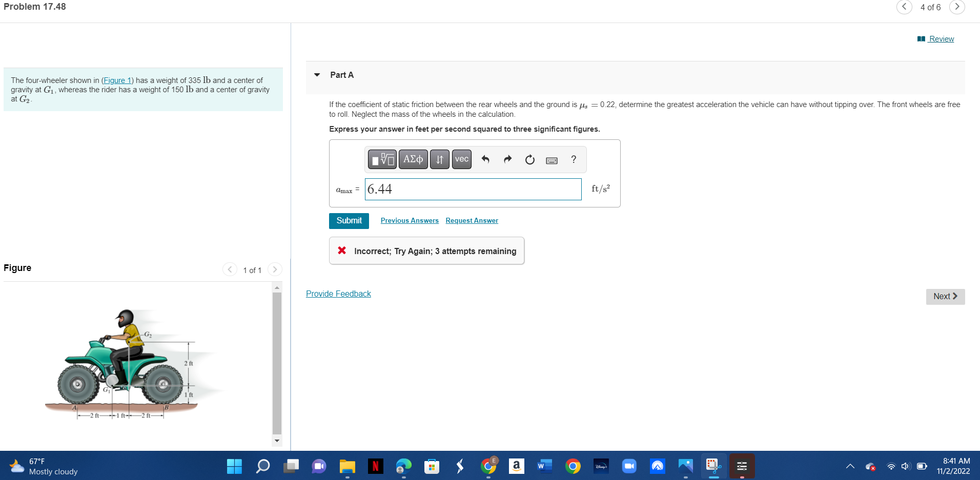Click the figure back chevron
Image resolution: width=980 pixels, height=480 pixels.
[x=229, y=269]
